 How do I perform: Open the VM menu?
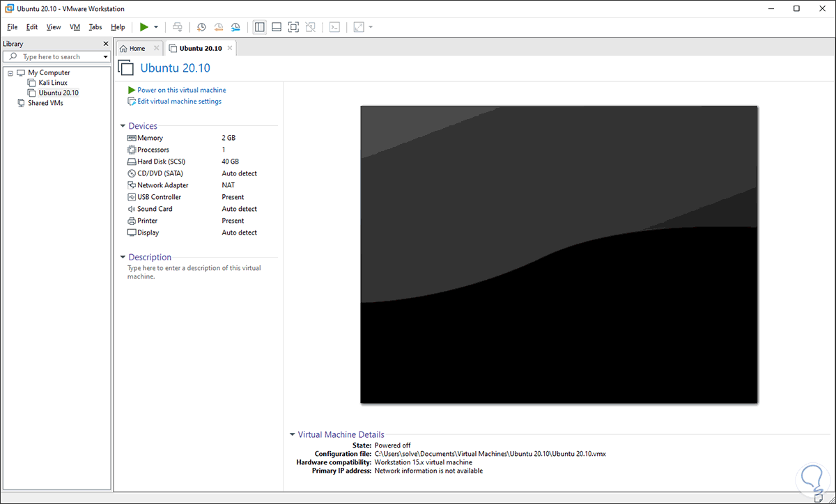pos(75,27)
